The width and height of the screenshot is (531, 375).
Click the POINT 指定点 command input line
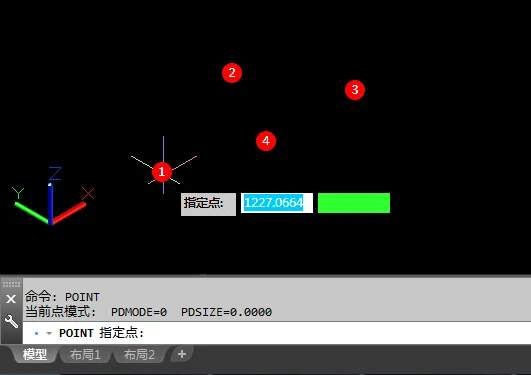(277, 333)
